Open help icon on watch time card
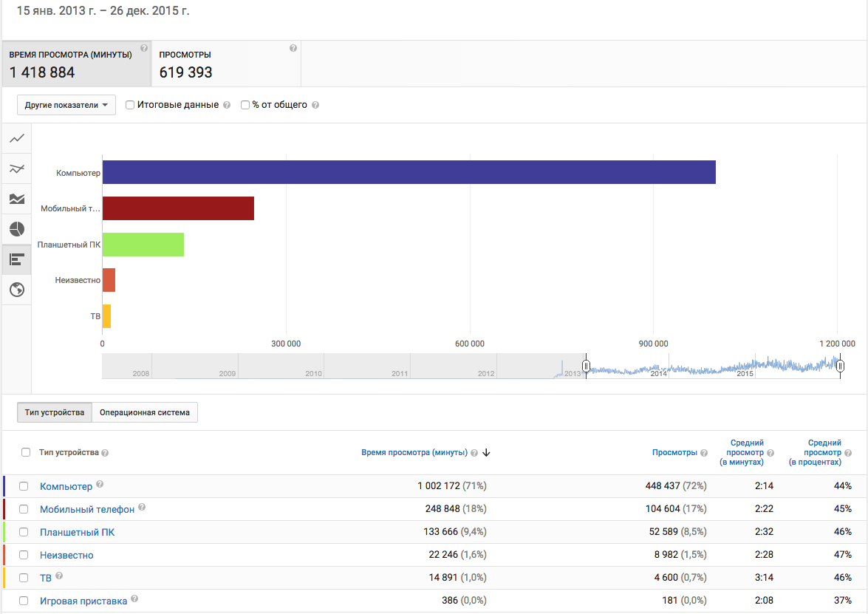This screenshot has height=614, width=868. pyautogui.click(x=144, y=48)
